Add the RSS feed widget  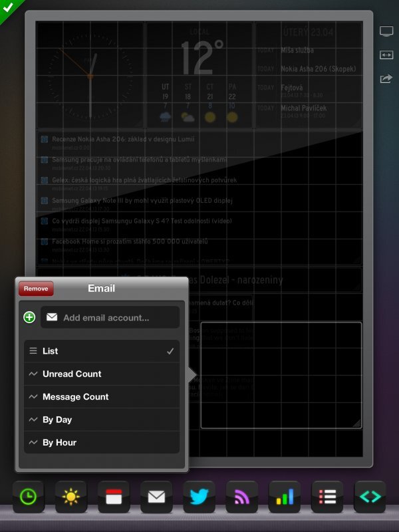pyautogui.click(x=242, y=497)
